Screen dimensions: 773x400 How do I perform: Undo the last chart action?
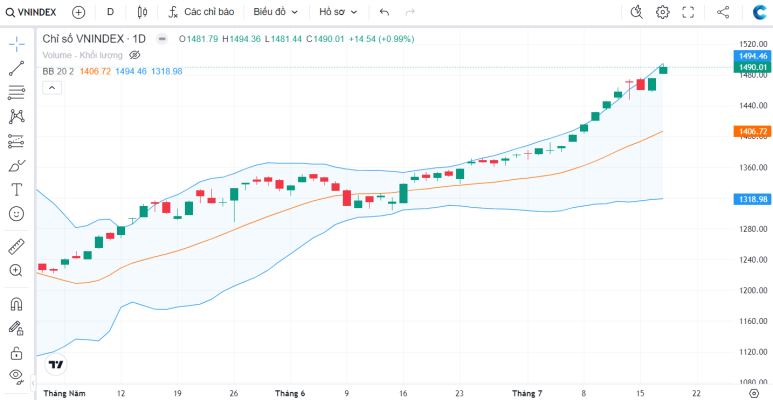[x=385, y=12]
